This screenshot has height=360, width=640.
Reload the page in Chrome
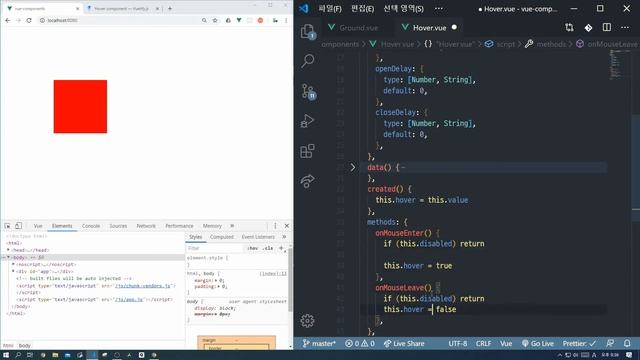(29, 20)
